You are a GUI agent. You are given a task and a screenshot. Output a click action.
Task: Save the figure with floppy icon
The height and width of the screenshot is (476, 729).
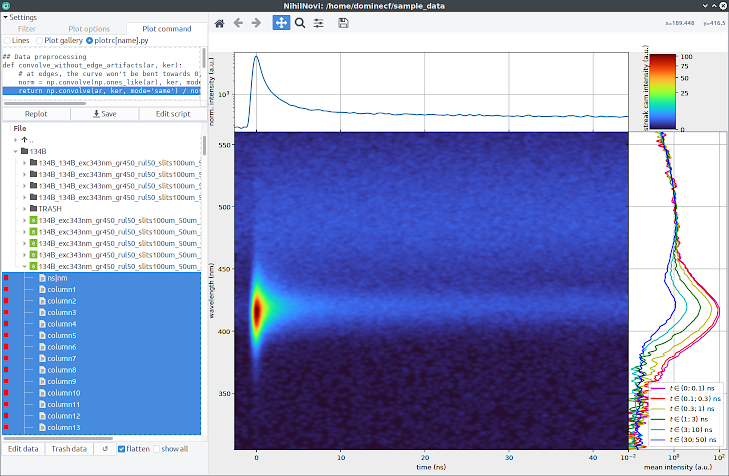click(x=343, y=23)
